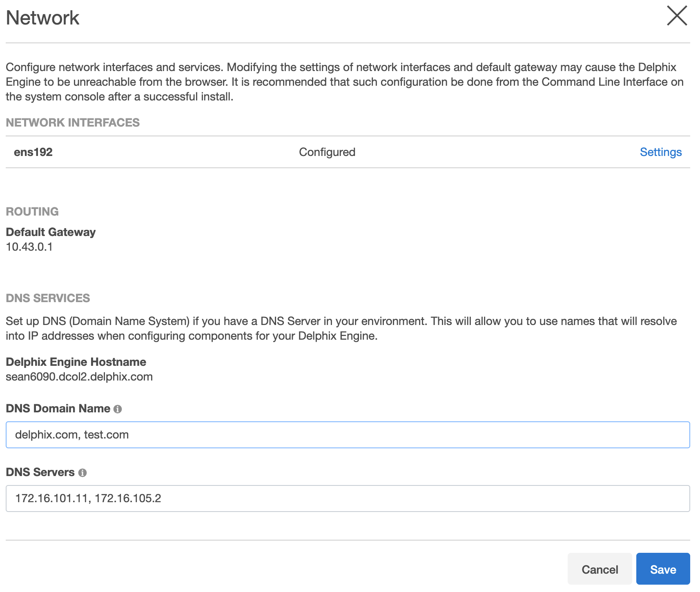Click the Configured status of ens192
The height and width of the screenshot is (592, 700).
click(x=327, y=152)
